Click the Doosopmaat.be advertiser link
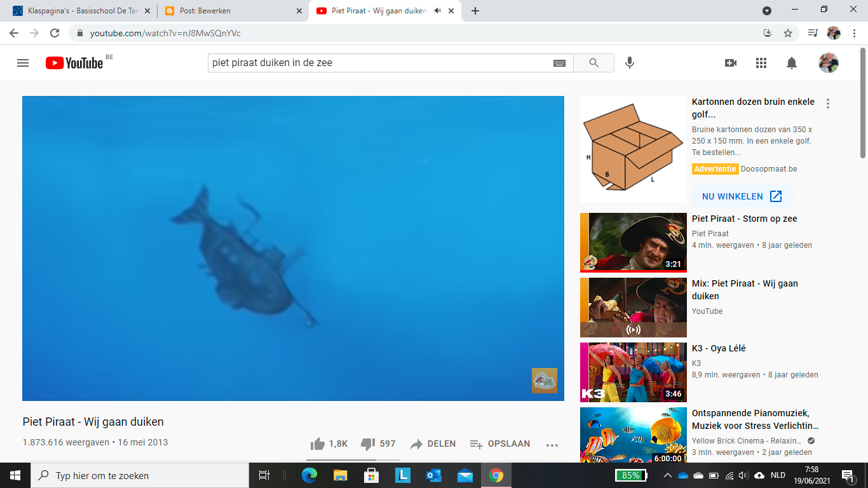 point(769,169)
